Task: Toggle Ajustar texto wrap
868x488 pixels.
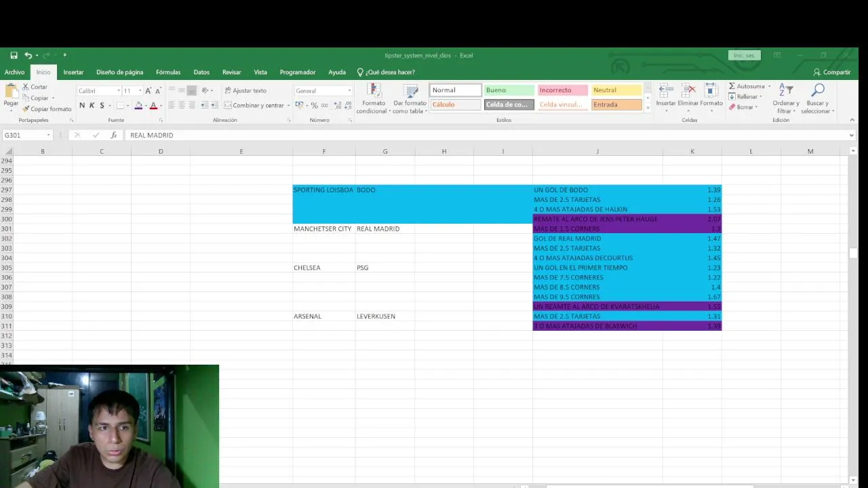Action: pyautogui.click(x=245, y=91)
